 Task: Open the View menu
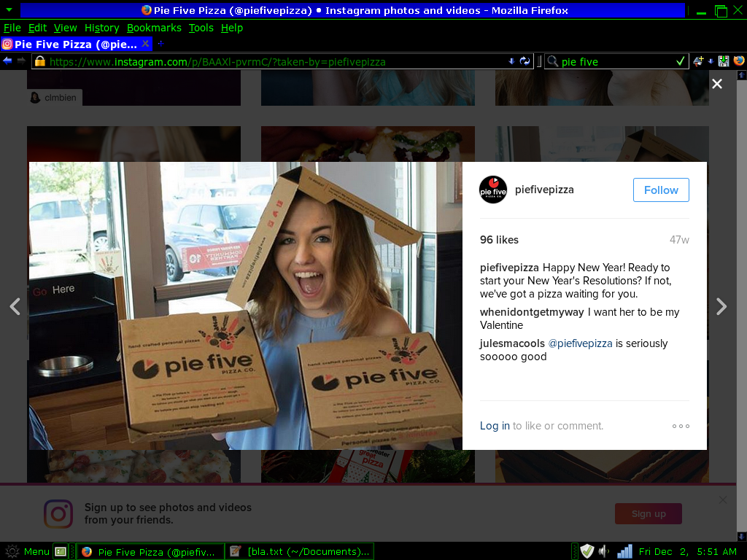tap(65, 28)
